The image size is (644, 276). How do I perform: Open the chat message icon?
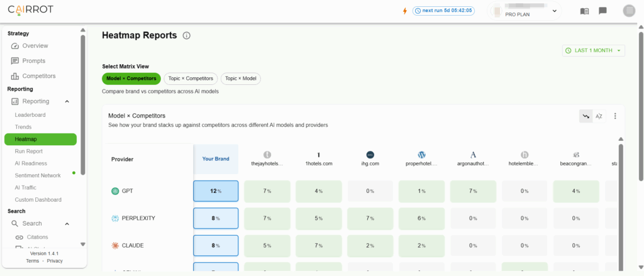602,11
